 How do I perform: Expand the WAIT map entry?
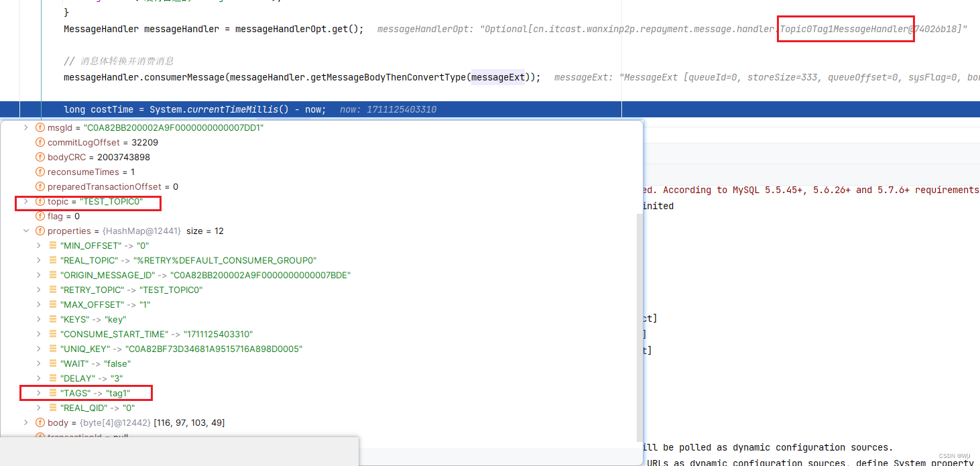pos(39,363)
